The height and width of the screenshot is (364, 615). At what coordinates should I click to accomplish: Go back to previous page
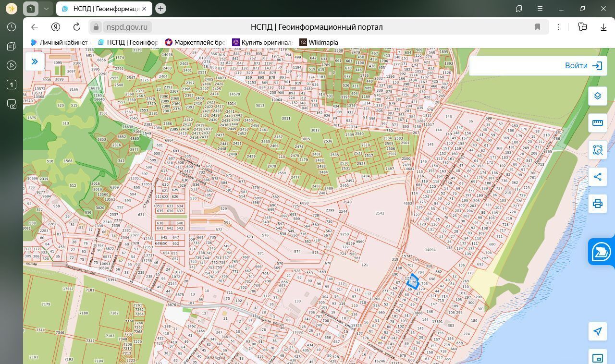35,27
